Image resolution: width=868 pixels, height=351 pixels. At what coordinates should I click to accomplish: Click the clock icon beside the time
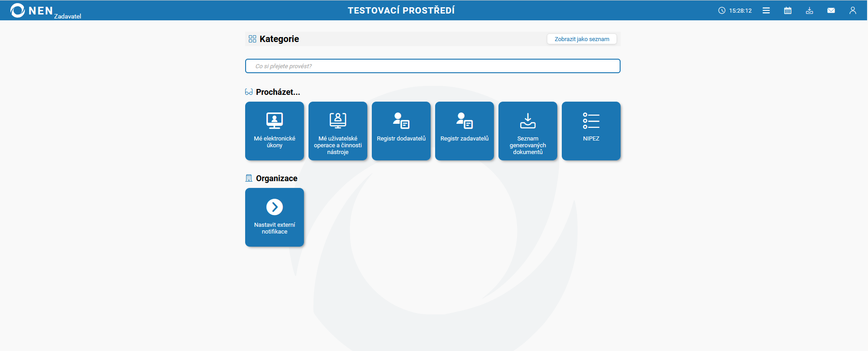tap(721, 10)
